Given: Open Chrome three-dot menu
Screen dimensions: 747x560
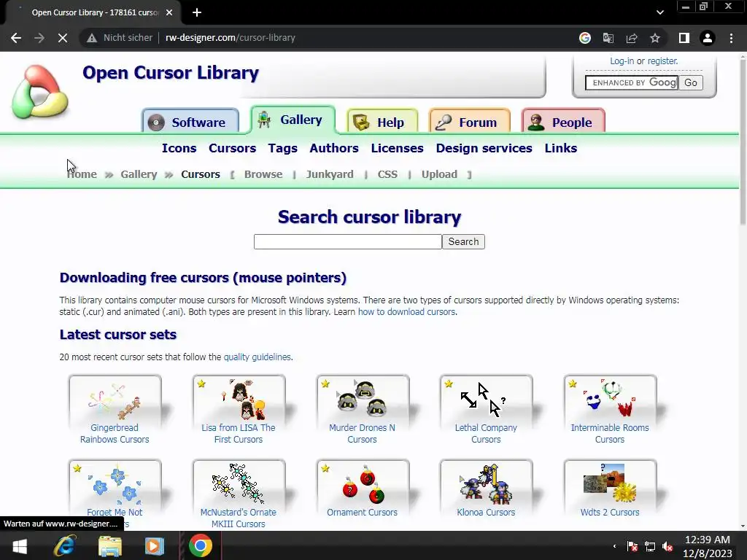Looking at the screenshot, I should 731,38.
